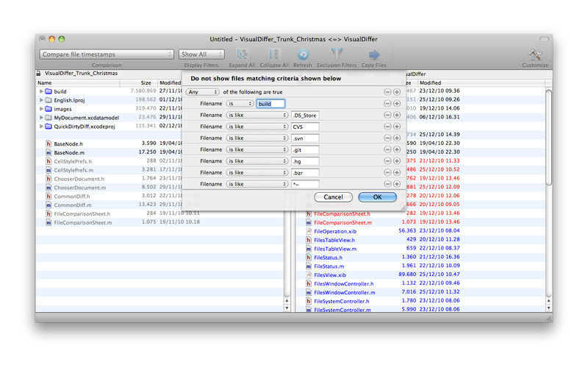The height and width of the screenshot is (368, 588).
Task: Expand the build folder in left pane
Action: pyautogui.click(x=41, y=91)
